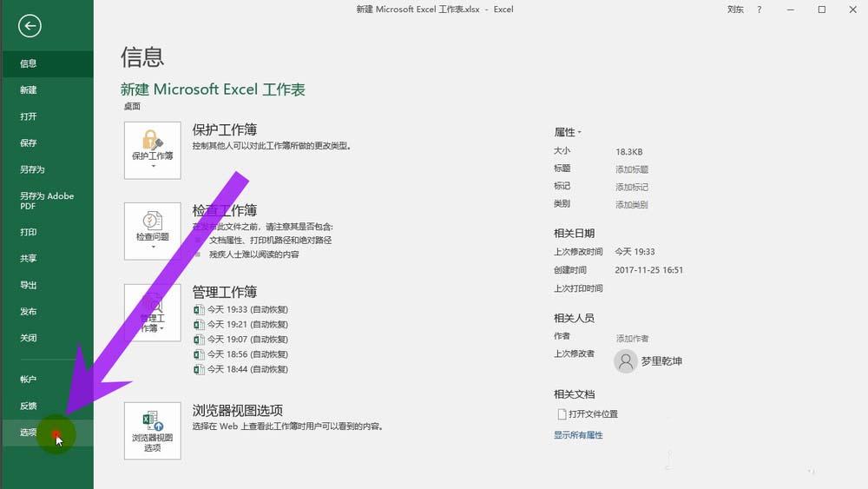
Task: Open the Manage Workbook (管理工作簿) button
Action: point(152,313)
